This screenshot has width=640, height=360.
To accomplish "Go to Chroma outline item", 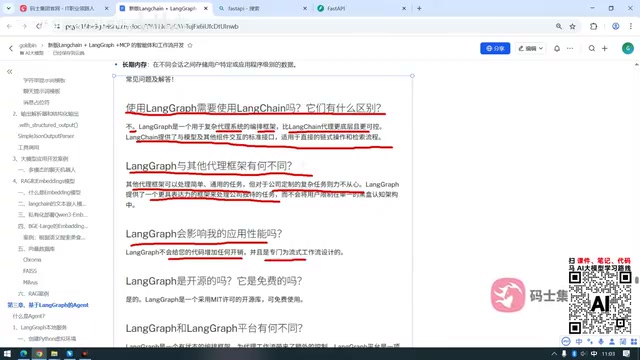I will pos(32,260).
